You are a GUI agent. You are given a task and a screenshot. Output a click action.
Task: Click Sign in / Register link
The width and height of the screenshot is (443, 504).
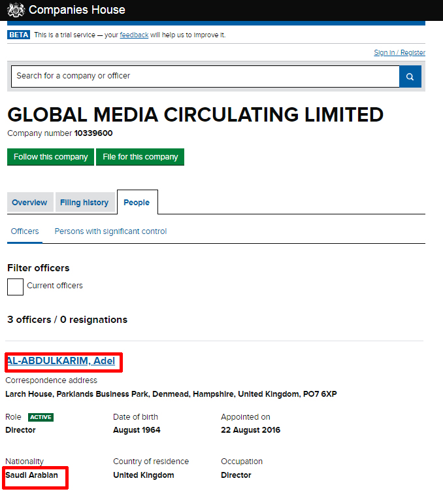(400, 52)
